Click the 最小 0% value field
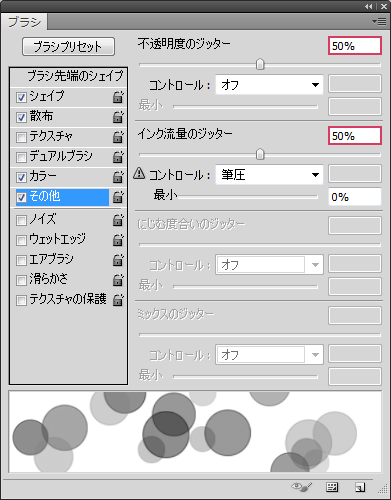The height and width of the screenshot is (500, 391). coord(355,197)
